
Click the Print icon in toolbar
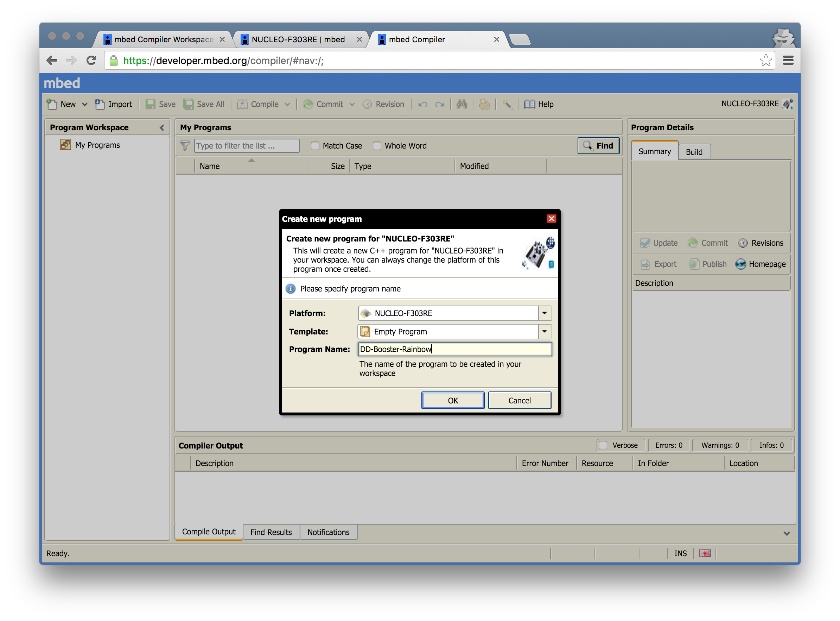click(484, 104)
